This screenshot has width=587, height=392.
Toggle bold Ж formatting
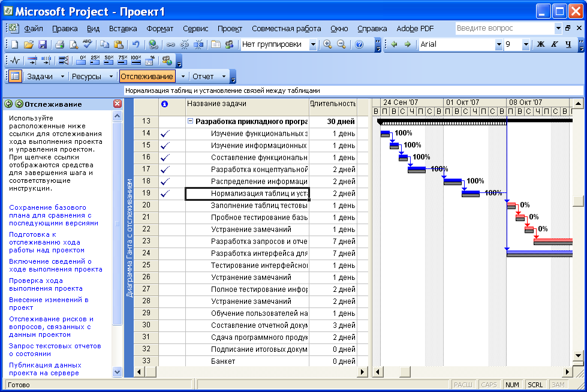pyautogui.click(x=540, y=44)
